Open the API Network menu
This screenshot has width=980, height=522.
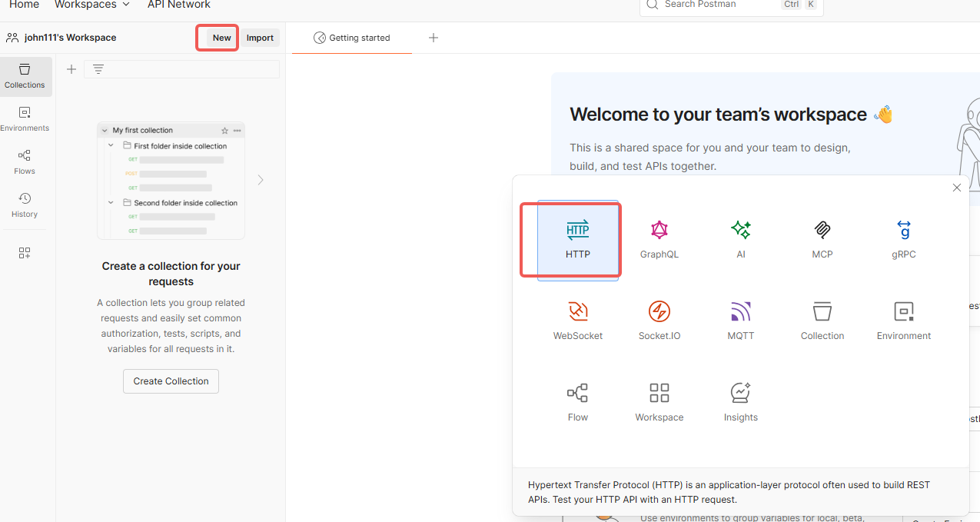coord(178,5)
